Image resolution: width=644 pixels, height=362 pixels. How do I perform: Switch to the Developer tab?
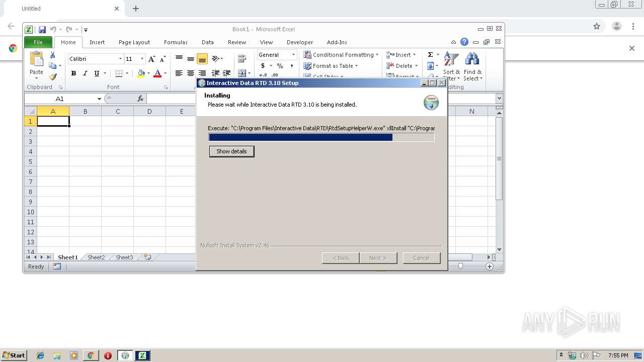tap(300, 42)
